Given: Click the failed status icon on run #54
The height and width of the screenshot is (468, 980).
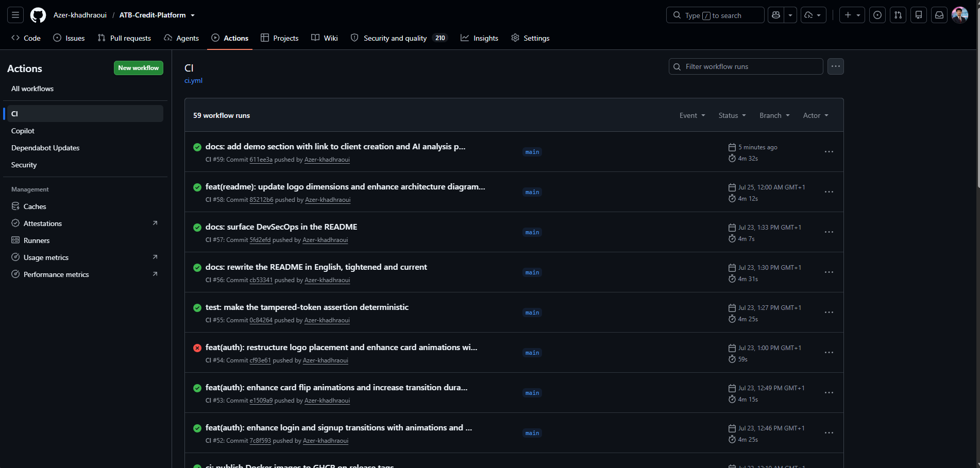Looking at the screenshot, I should pyautogui.click(x=197, y=348).
